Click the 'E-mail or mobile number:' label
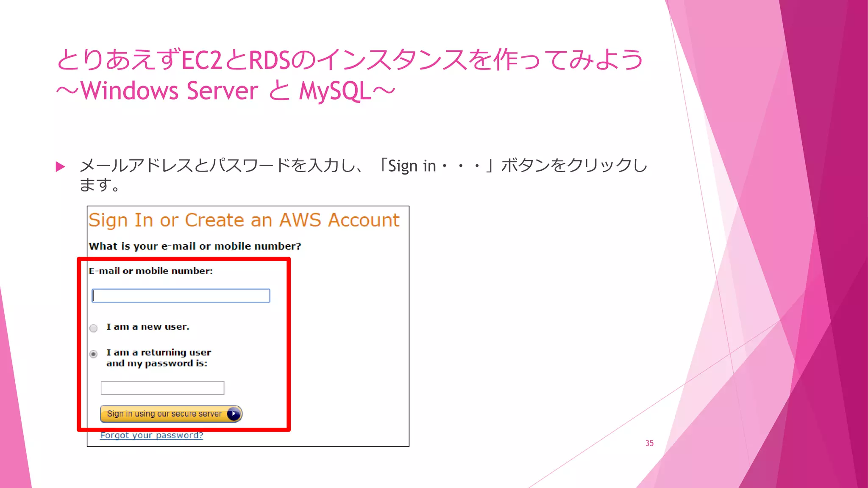 (x=151, y=271)
